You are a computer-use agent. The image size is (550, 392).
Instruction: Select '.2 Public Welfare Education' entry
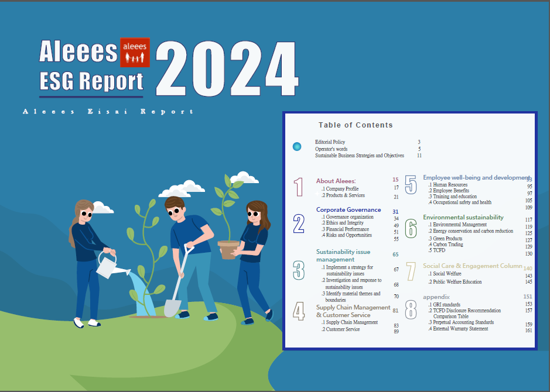click(x=455, y=281)
